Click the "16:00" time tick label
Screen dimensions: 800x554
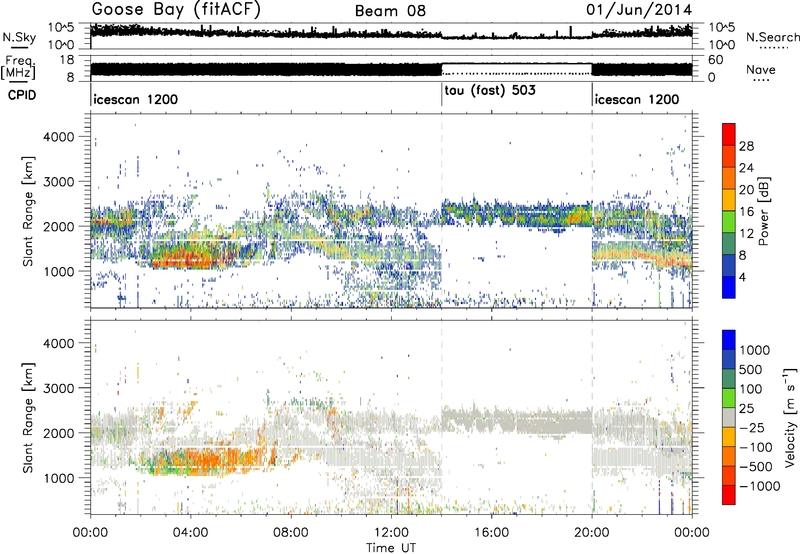491,533
